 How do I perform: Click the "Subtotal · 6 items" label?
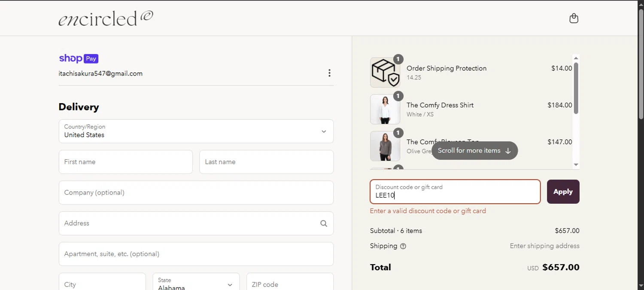396,231
